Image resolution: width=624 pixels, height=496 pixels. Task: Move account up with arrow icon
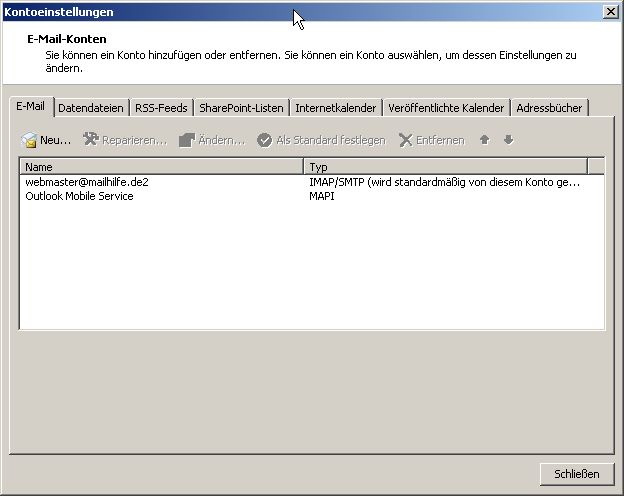tap(484, 140)
